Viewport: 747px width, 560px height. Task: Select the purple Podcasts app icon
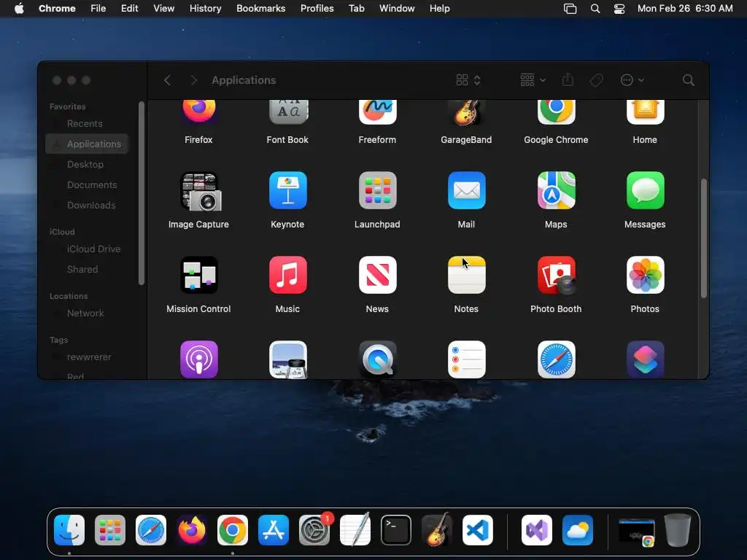[x=198, y=359]
